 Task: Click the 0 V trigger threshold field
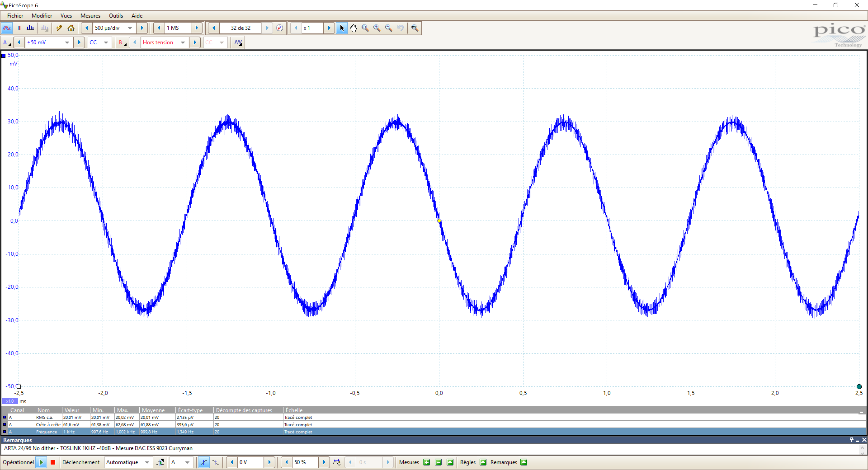tap(251, 462)
